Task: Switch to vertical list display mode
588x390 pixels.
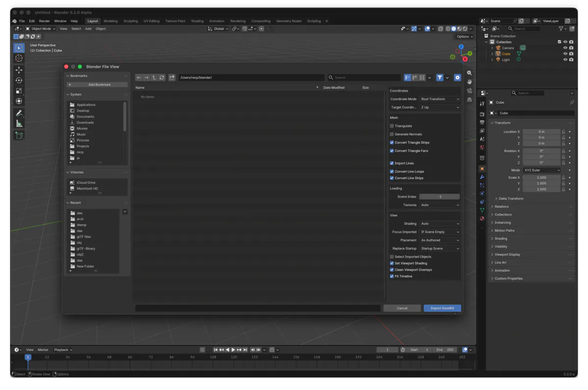Action: coord(407,77)
